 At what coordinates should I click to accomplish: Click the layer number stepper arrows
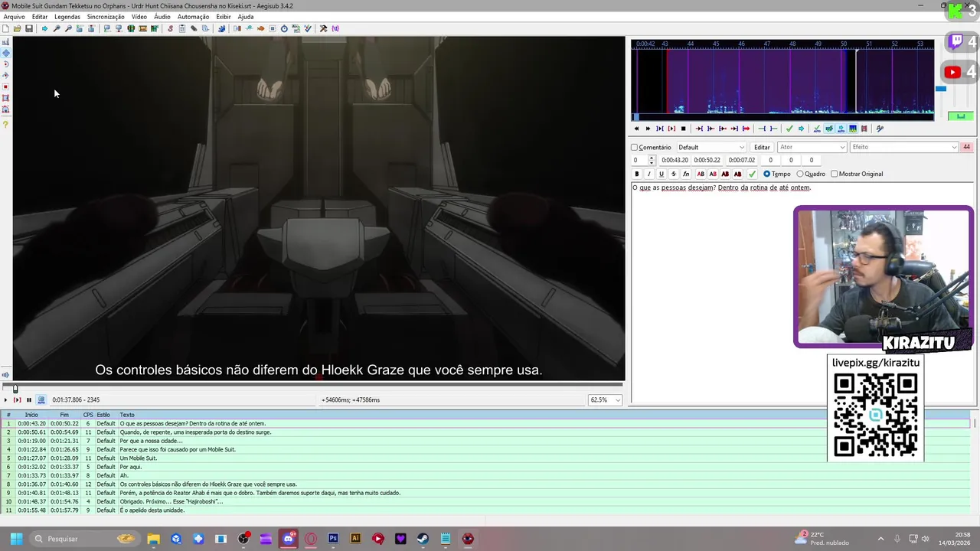tap(652, 160)
